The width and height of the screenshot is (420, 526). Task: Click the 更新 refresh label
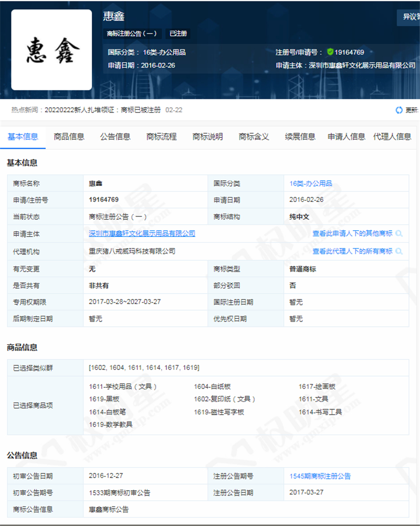click(x=412, y=110)
